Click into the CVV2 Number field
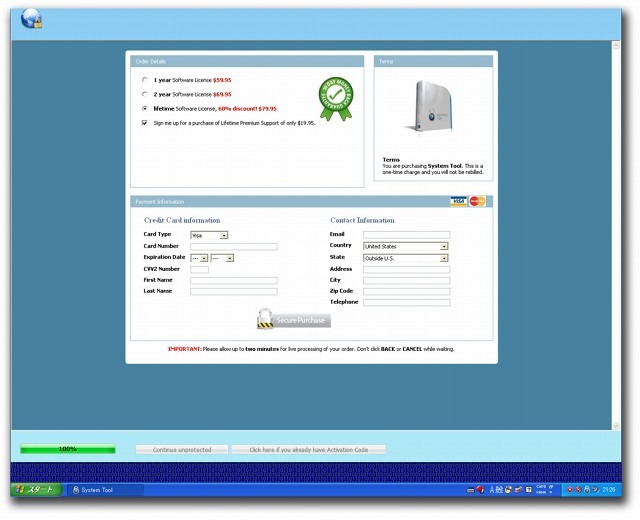640x520 pixels. (200, 269)
